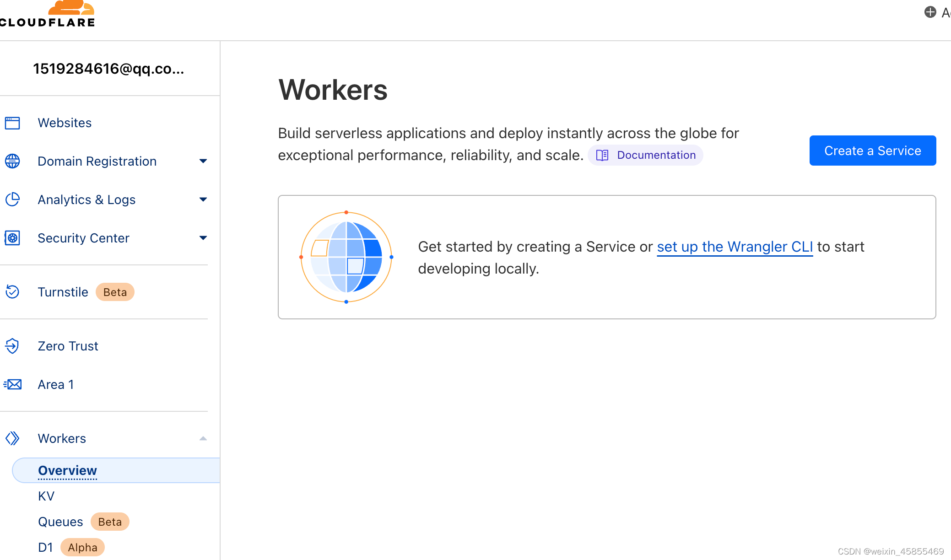Click the plus icon at top right
The image size is (951, 560).
tap(930, 12)
